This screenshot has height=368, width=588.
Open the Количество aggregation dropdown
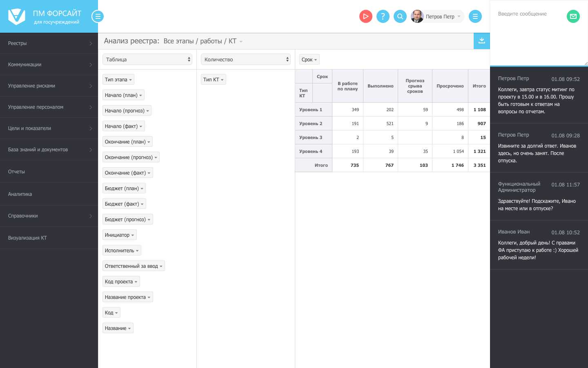point(245,59)
